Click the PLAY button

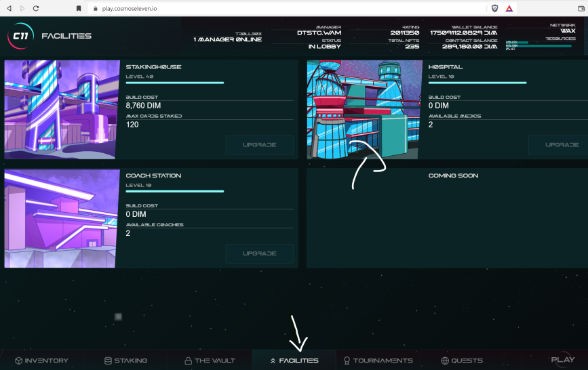pos(562,360)
